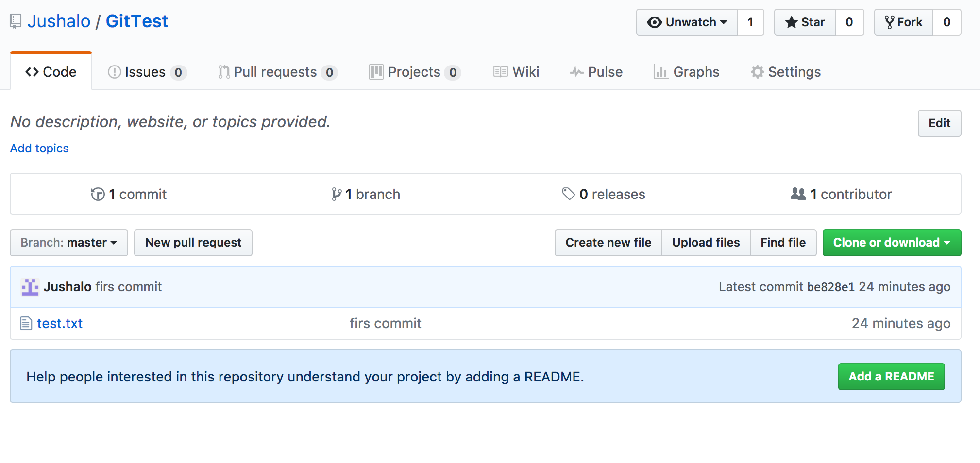Click the README help message text
This screenshot has width=980, height=463.
(305, 377)
